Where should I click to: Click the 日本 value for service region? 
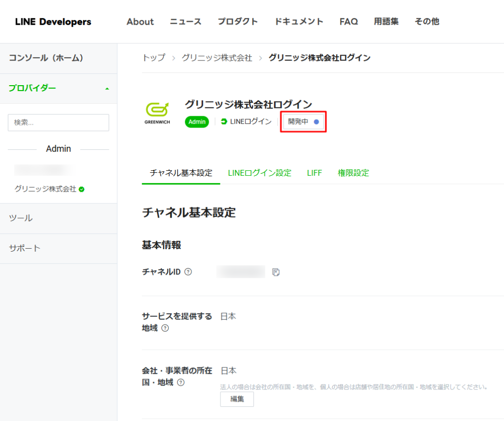click(228, 317)
